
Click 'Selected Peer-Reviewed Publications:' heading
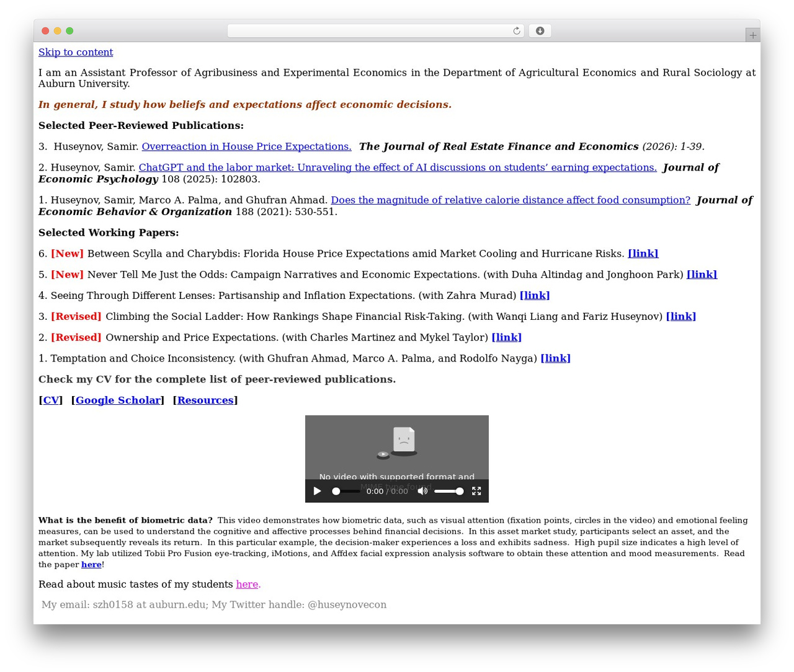pos(141,126)
